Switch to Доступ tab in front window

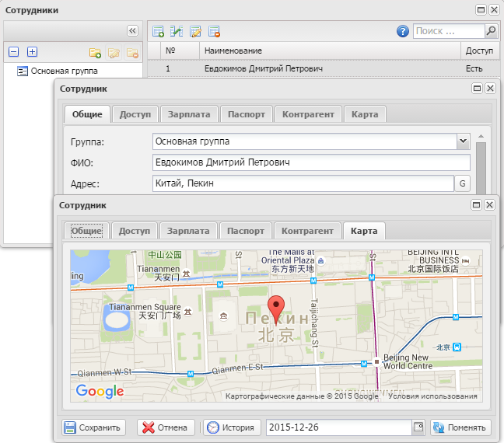pos(135,231)
